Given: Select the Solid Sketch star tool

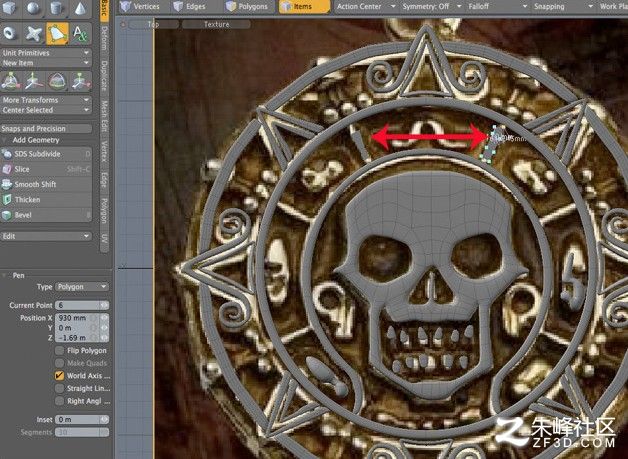Looking at the screenshot, I should [33, 33].
